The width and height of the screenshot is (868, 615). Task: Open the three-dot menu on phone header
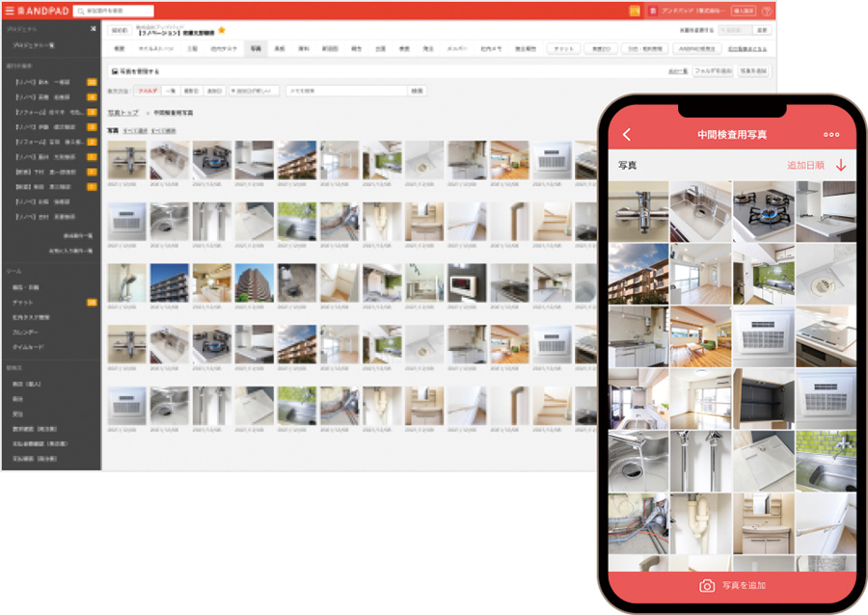click(831, 134)
